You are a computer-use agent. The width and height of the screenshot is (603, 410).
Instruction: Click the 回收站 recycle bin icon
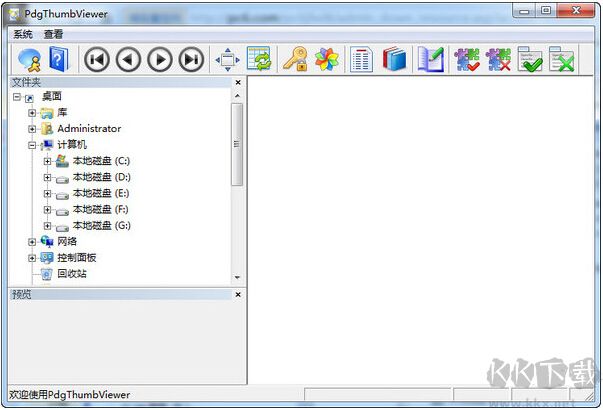tap(47, 274)
